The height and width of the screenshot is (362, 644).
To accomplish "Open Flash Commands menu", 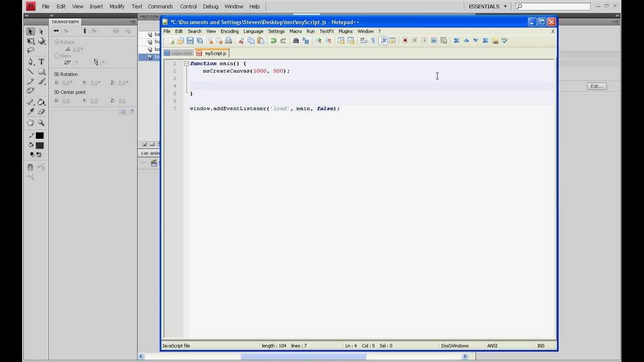I will 160,7.
